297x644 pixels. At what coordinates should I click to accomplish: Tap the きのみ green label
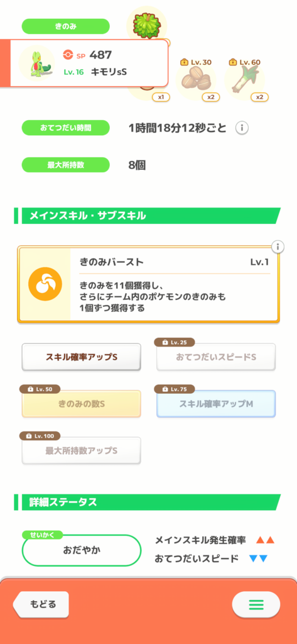[x=66, y=26]
